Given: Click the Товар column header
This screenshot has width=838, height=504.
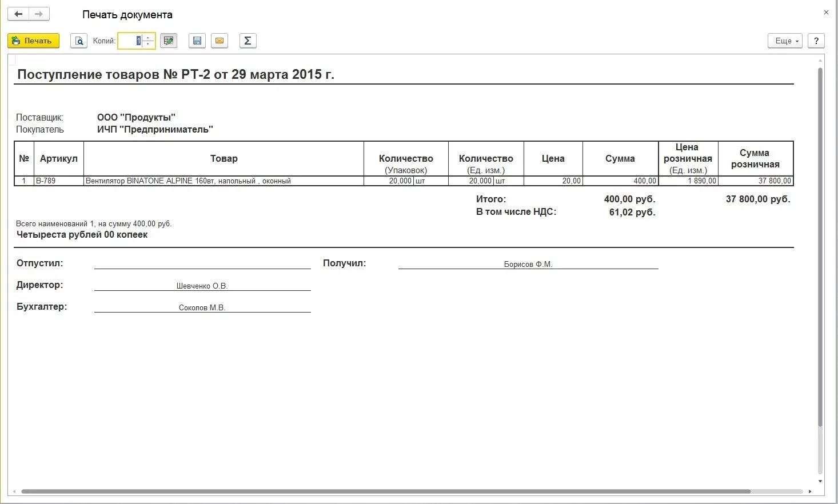Looking at the screenshot, I should click(x=224, y=158).
